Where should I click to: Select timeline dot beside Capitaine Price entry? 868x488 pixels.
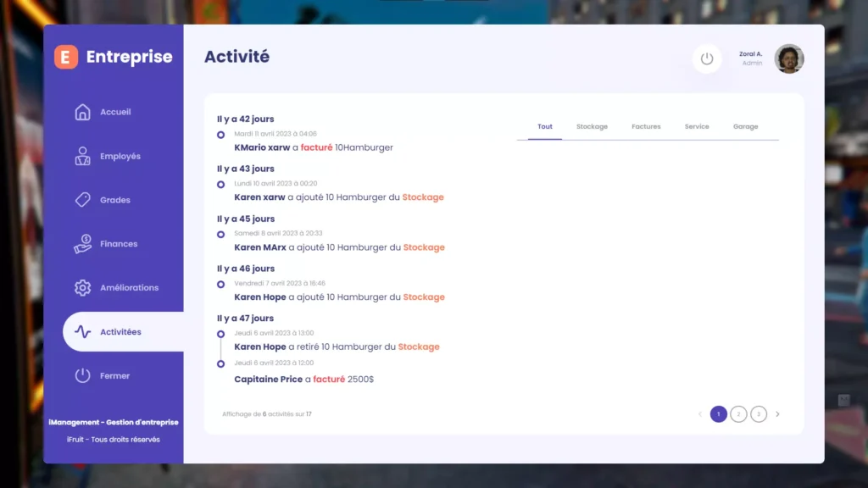pyautogui.click(x=221, y=364)
